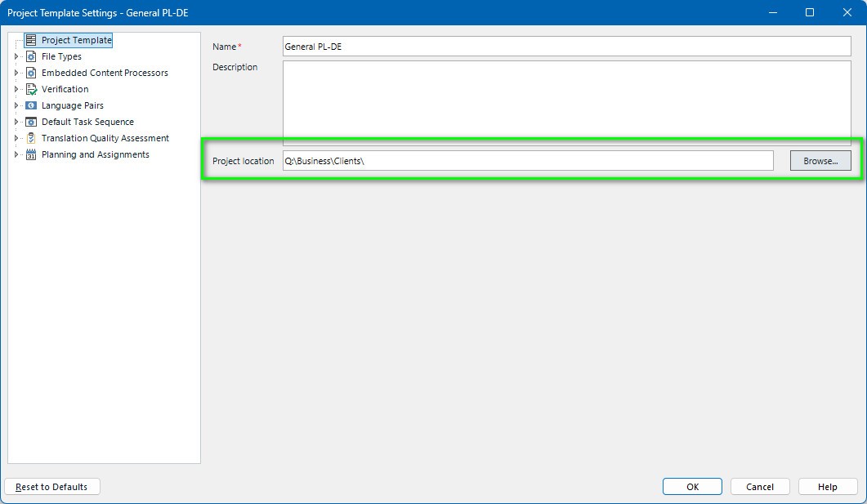Select Language Pairs tree label
Image resolution: width=867 pixels, height=504 pixels.
[x=73, y=105]
